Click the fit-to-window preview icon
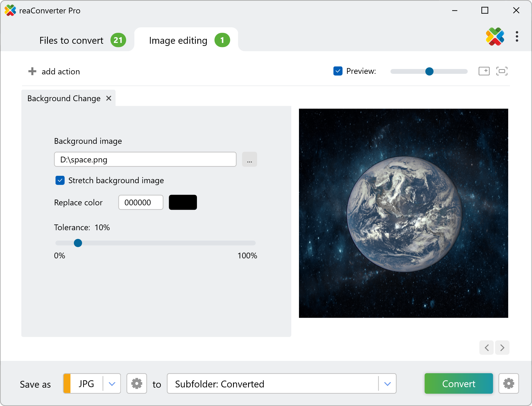 click(x=502, y=71)
